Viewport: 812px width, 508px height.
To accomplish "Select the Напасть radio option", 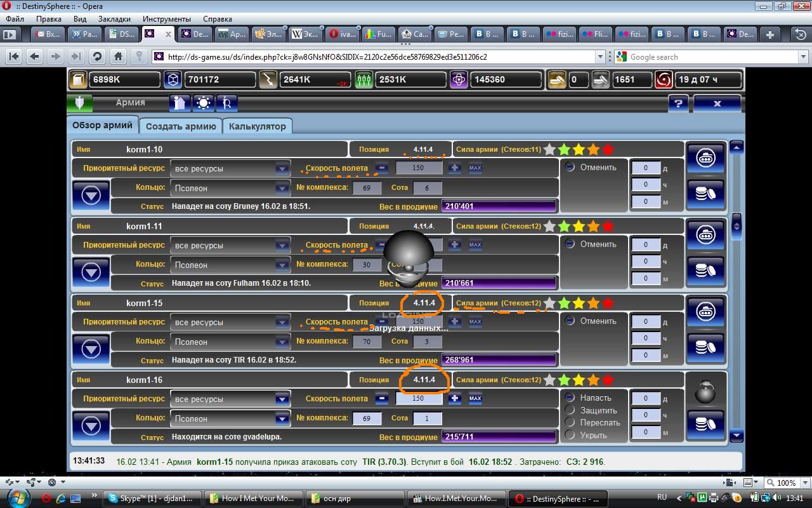I will click(x=570, y=398).
